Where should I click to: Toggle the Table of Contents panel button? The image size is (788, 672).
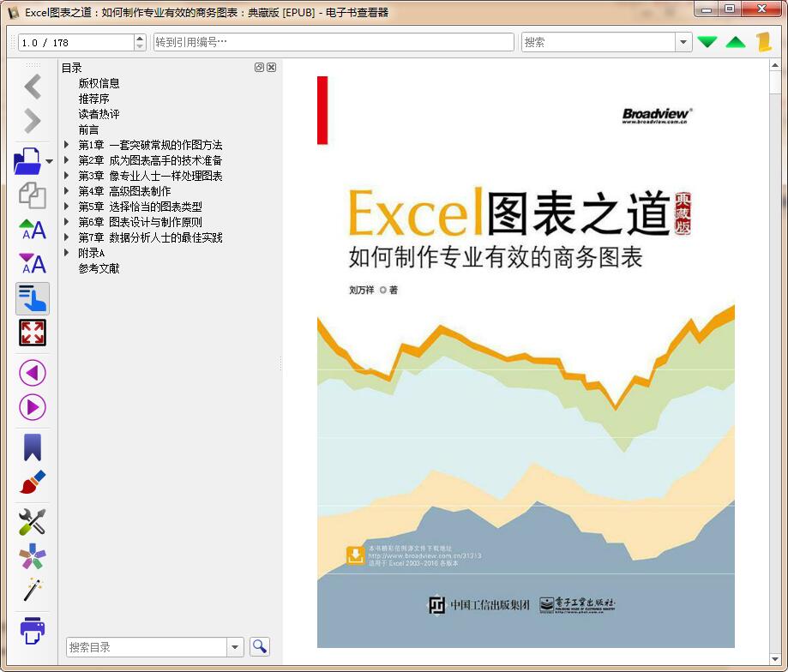[33, 298]
